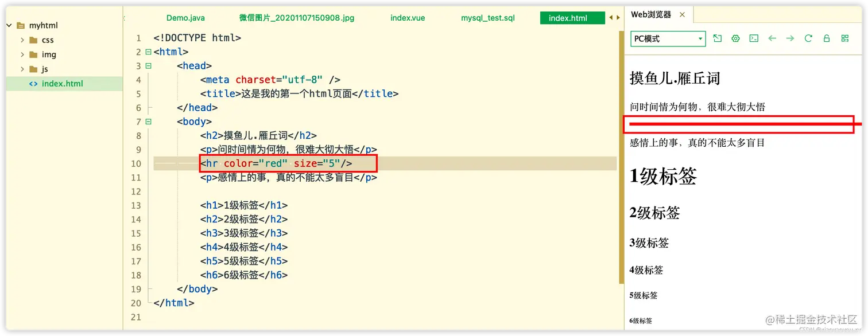Toggle the lock icon in browser toolbar

pos(827,38)
